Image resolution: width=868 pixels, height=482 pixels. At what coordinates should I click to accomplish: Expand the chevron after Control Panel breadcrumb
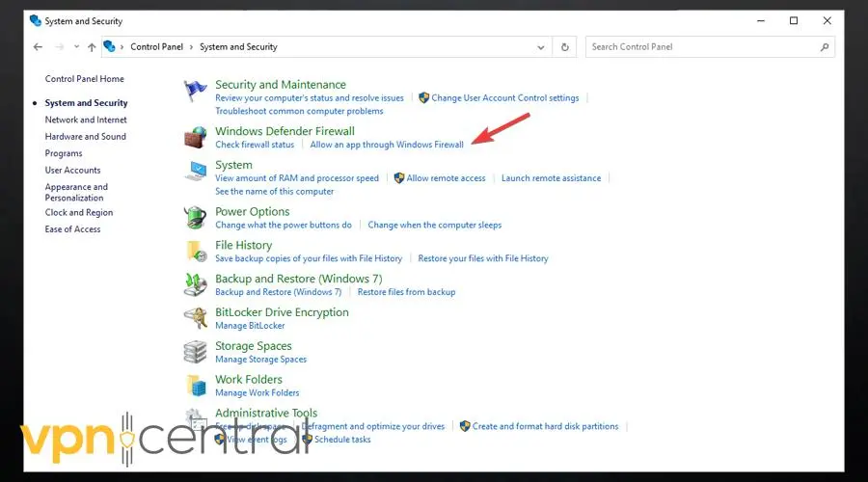pos(192,47)
